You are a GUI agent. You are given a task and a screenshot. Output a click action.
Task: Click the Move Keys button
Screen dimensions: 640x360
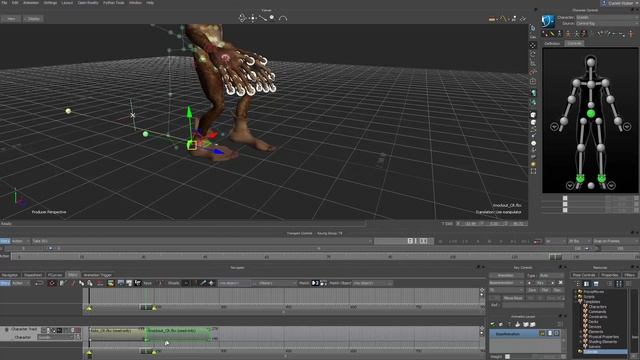[513, 298]
